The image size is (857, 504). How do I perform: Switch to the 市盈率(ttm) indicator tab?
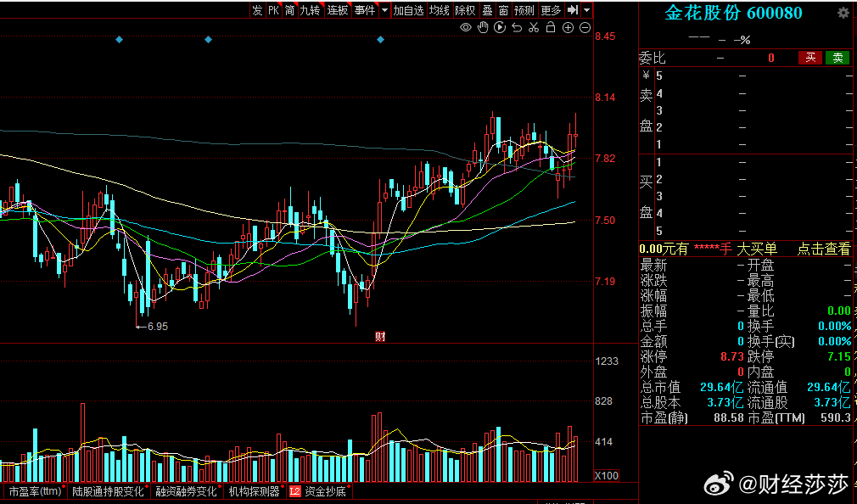click(35, 491)
